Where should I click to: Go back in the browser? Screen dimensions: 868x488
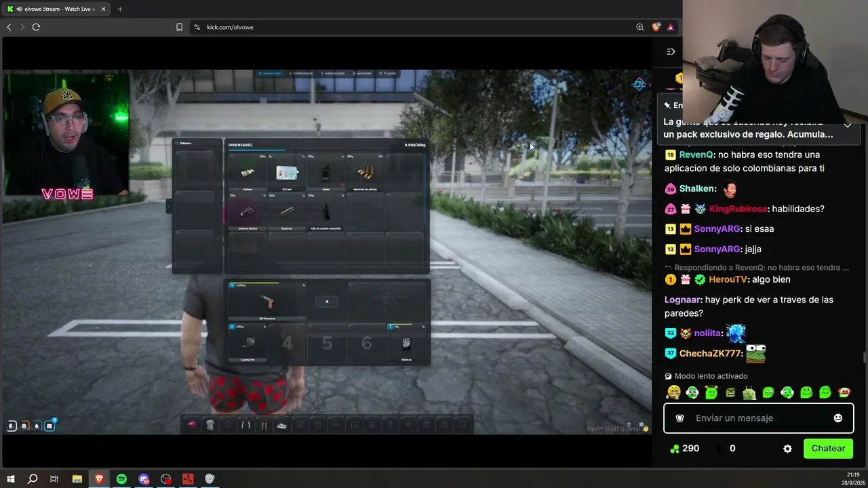(x=9, y=27)
